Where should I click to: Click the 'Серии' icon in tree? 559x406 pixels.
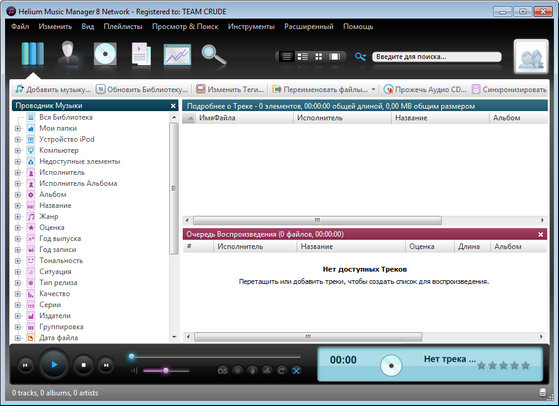pyautogui.click(x=31, y=305)
